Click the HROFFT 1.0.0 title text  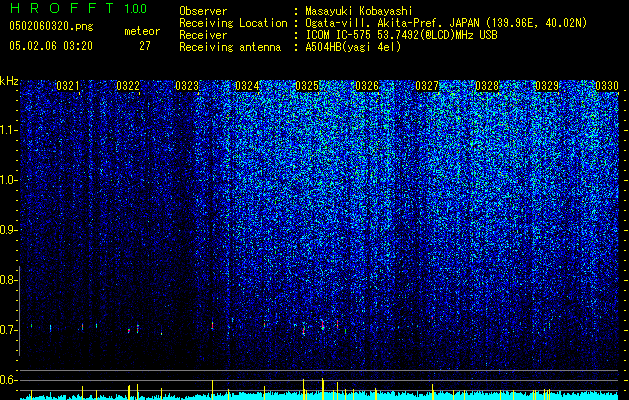click(x=78, y=8)
